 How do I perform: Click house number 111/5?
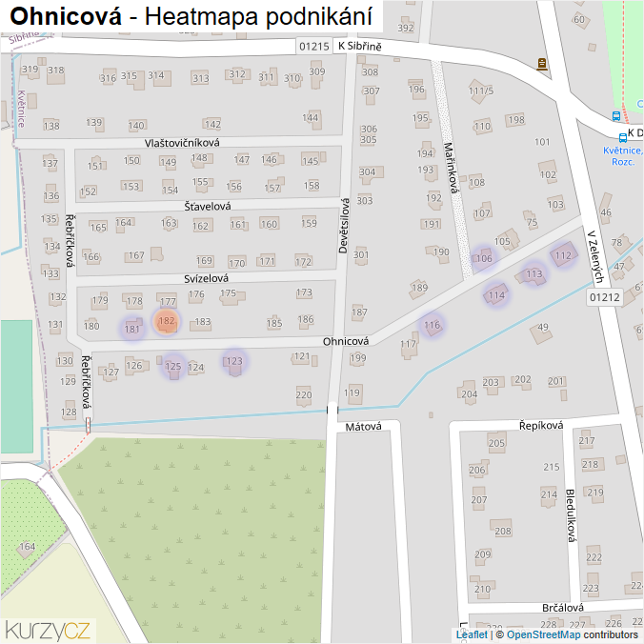[481, 91]
